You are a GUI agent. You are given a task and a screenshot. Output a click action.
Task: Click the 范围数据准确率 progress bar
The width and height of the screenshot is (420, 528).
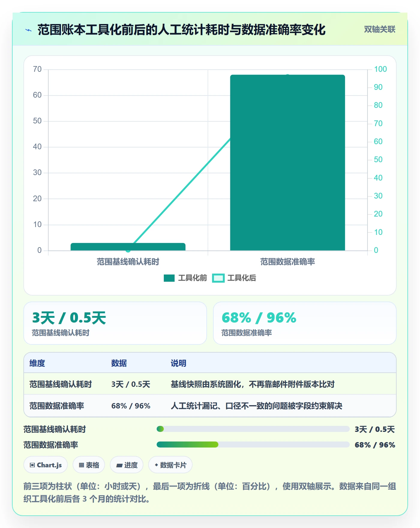click(x=253, y=445)
